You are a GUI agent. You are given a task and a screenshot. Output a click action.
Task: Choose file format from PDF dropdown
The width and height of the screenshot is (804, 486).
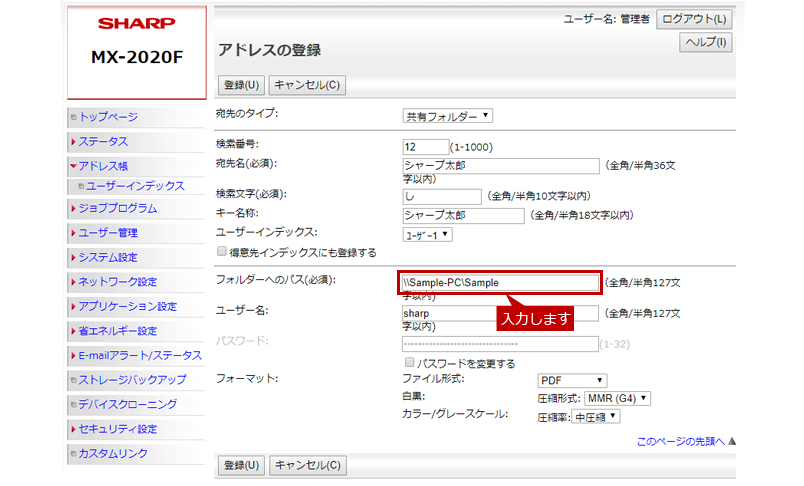pos(572,380)
